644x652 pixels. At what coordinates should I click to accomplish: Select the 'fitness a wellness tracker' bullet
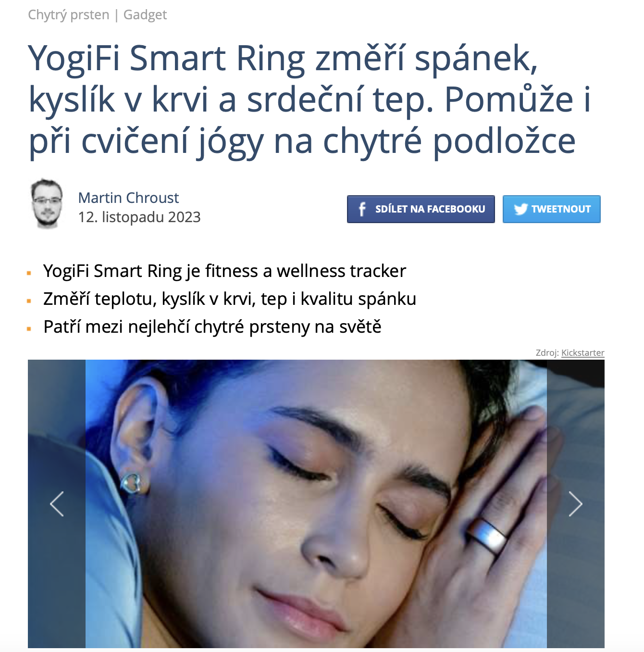224,271
